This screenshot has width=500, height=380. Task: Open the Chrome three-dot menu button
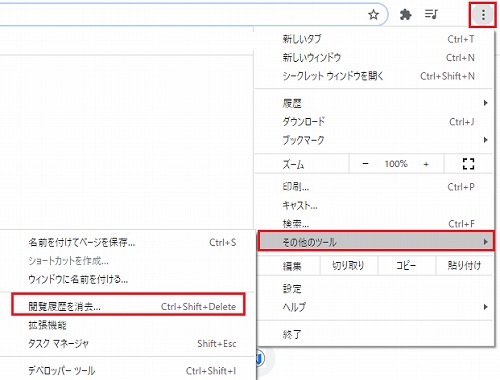(x=483, y=15)
